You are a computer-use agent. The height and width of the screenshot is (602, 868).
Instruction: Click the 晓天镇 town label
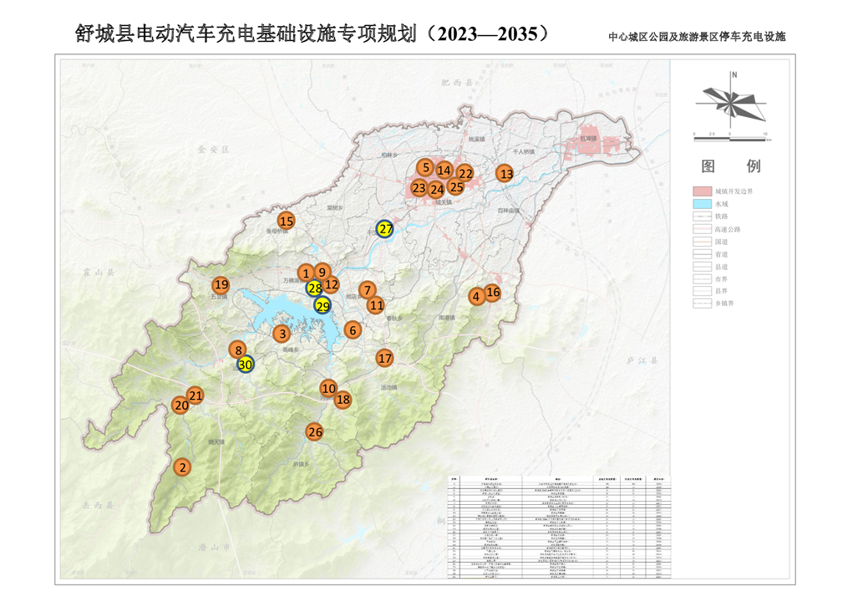(216, 442)
